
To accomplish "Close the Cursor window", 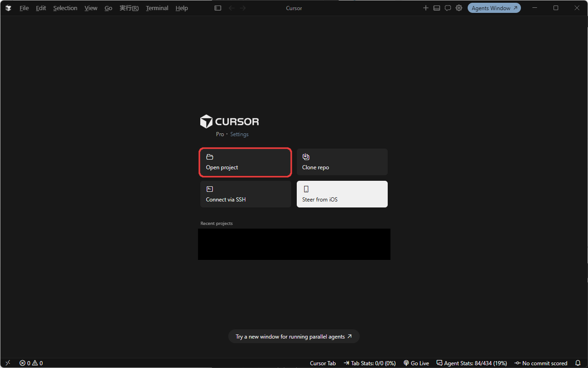I will (x=577, y=8).
